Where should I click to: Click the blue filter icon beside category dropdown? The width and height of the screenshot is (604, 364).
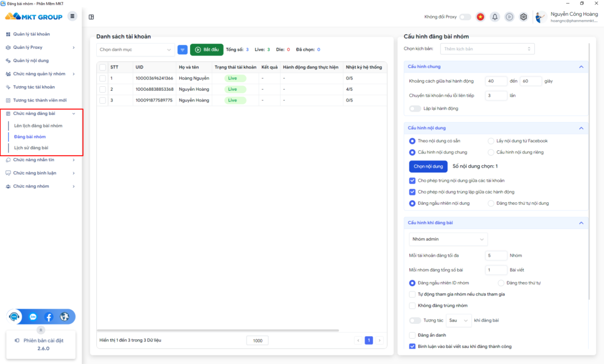click(182, 50)
